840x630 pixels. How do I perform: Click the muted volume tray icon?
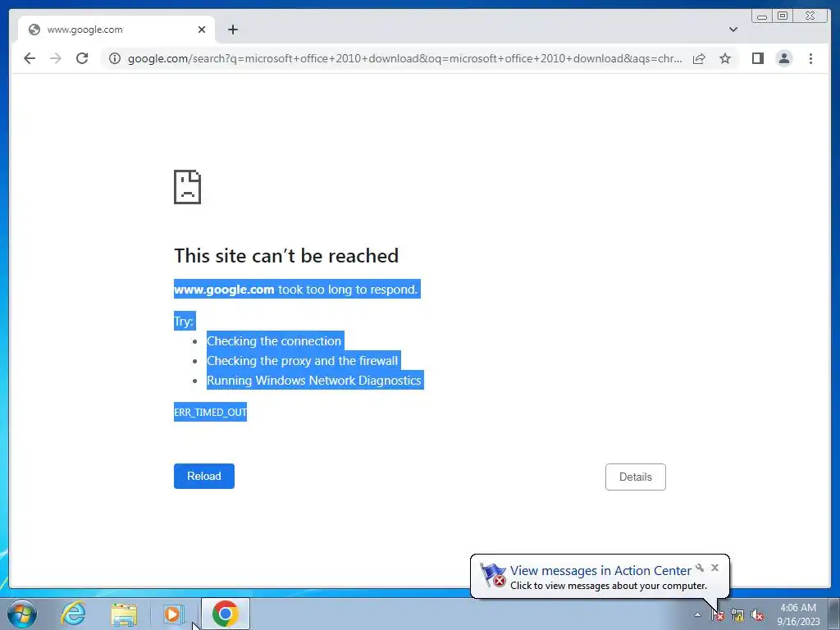click(757, 615)
